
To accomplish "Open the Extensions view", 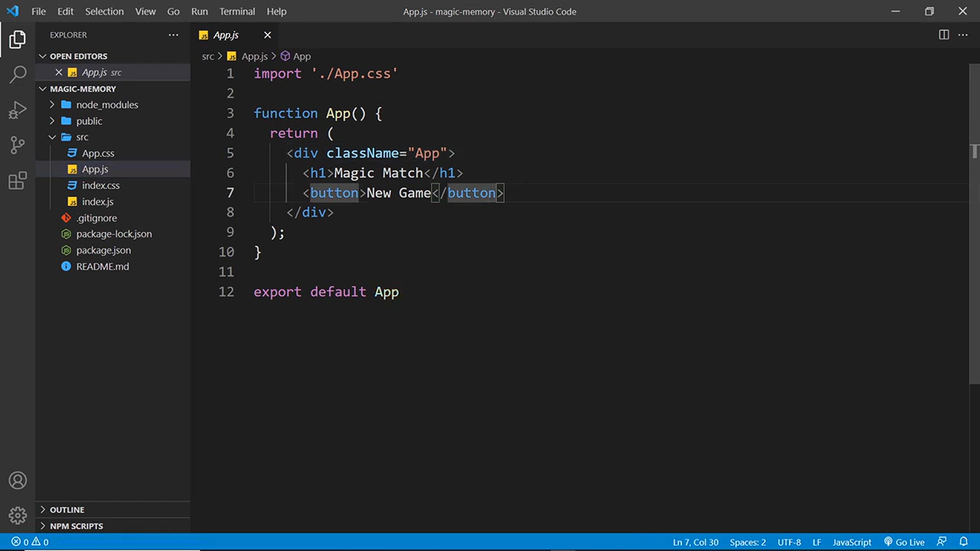I will [17, 181].
